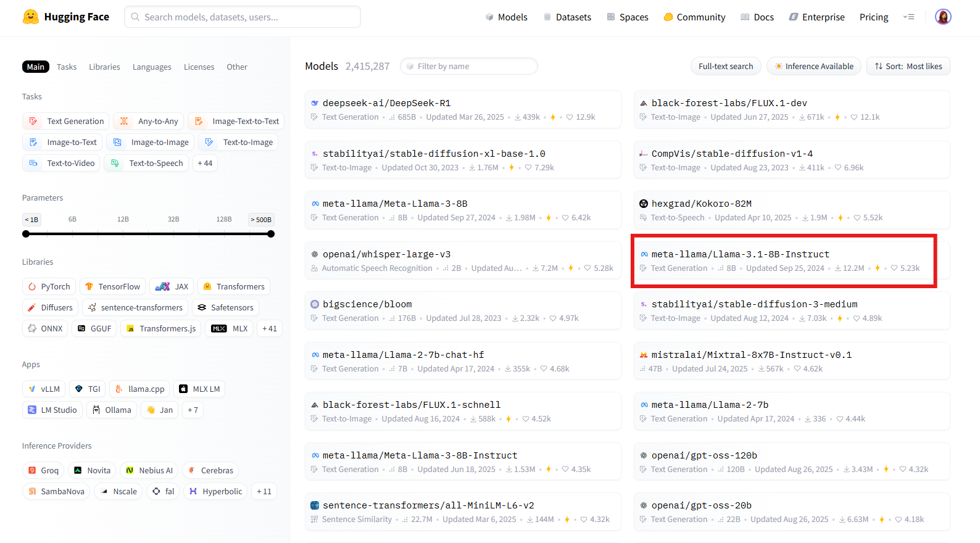The height and width of the screenshot is (543, 980).
Task: Toggle the Inference Available filter
Action: 814,66
